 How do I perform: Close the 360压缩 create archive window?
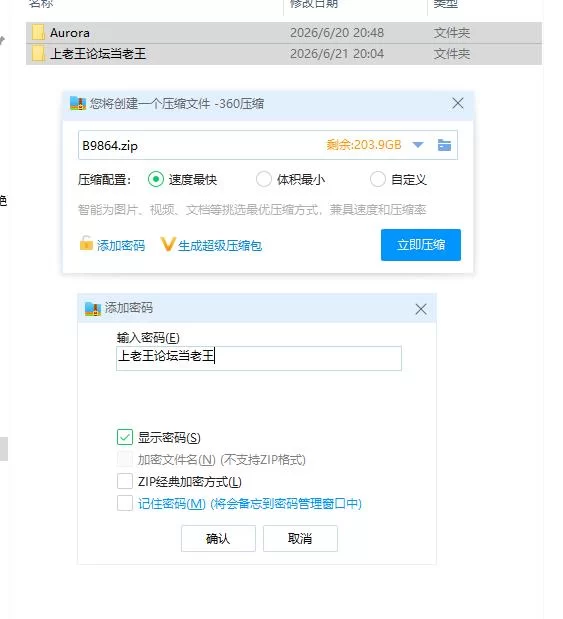[x=458, y=103]
